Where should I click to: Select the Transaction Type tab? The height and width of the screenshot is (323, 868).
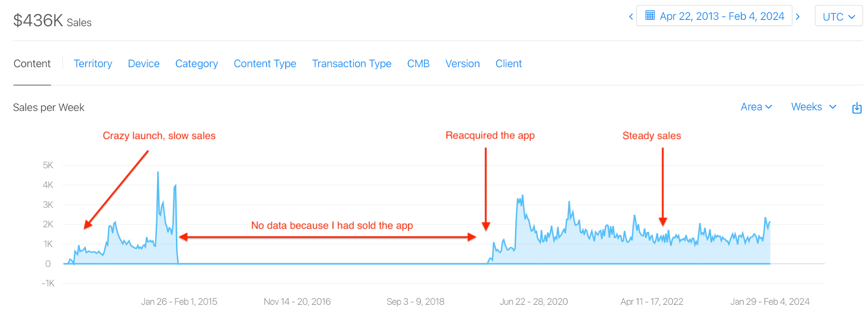coord(352,64)
